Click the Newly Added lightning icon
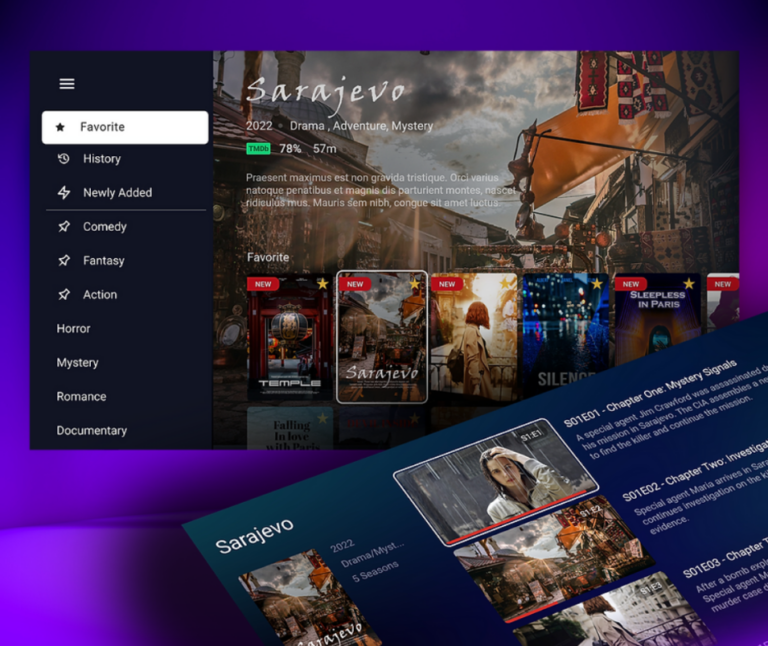 coord(64,193)
